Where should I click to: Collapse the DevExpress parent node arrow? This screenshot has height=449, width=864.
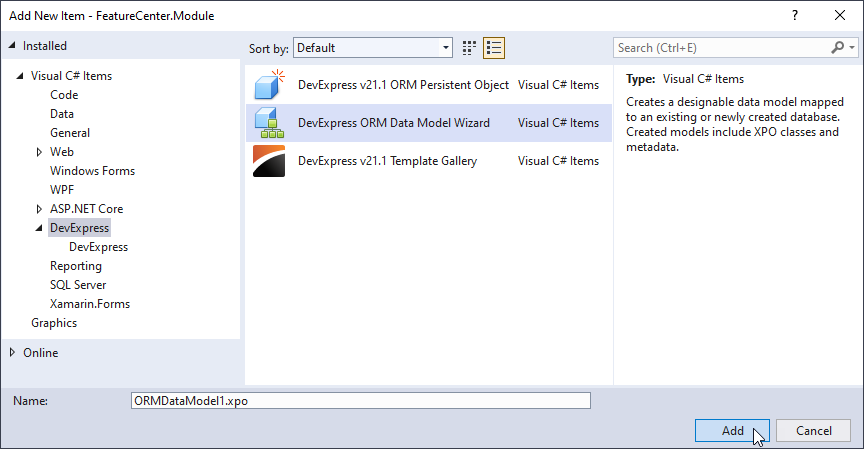pos(39,228)
